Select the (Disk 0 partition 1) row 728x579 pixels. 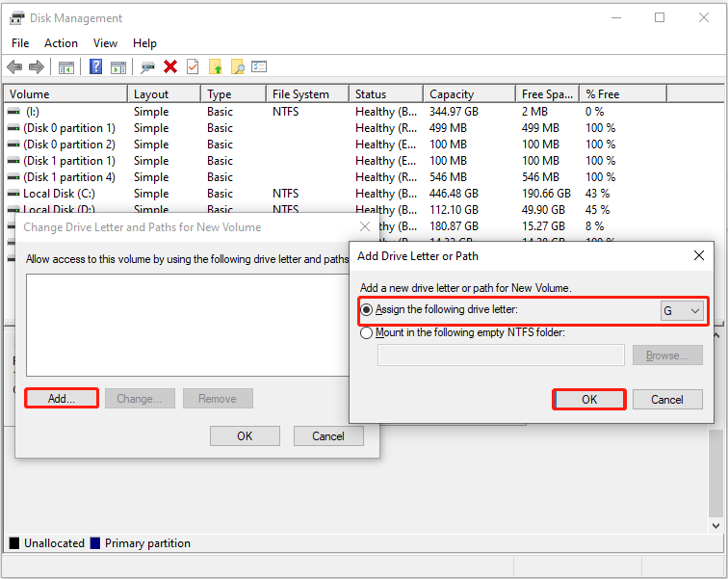tap(364, 128)
